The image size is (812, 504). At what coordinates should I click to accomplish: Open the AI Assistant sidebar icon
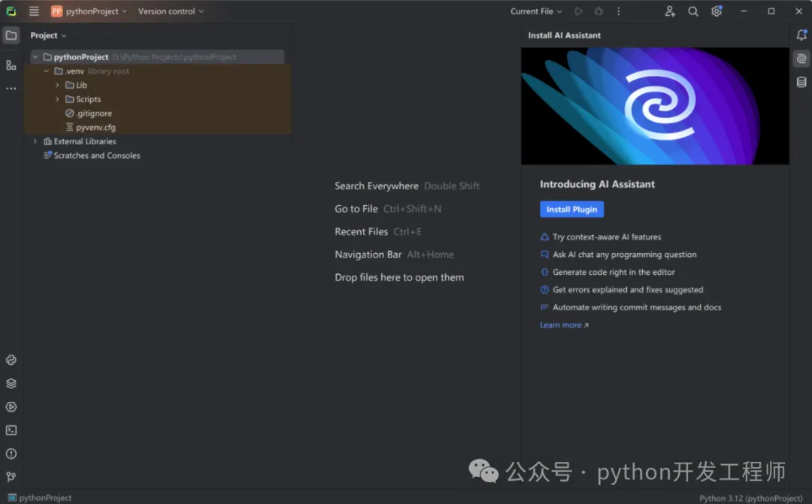point(801,59)
